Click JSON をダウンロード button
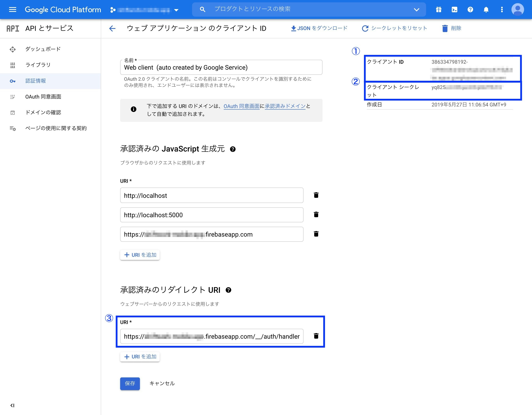This screenshot has width=532, height=415. coord(319,28)
